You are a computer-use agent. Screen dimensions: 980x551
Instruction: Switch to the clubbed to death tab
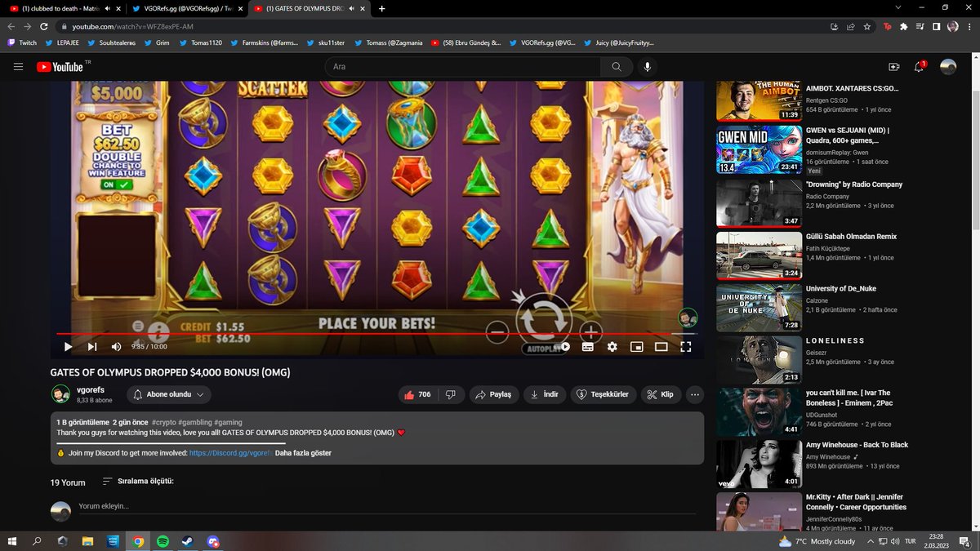(62, 8)
